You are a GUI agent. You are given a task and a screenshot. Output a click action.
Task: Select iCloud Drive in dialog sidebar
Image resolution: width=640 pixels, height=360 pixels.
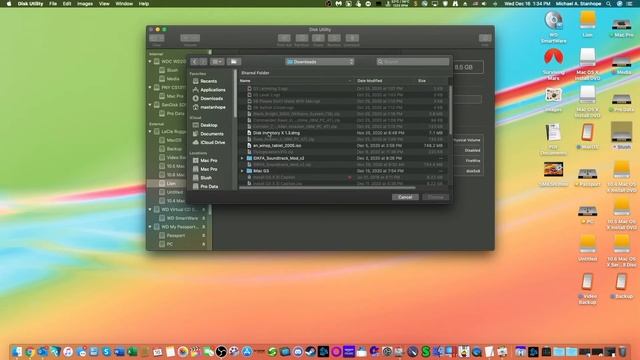(x=213, y=142)
